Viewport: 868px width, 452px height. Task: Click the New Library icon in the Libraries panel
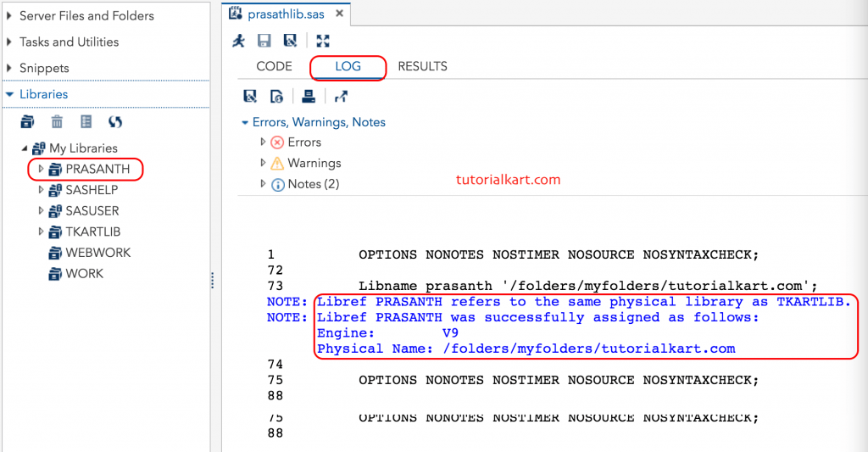click(27, 121)
